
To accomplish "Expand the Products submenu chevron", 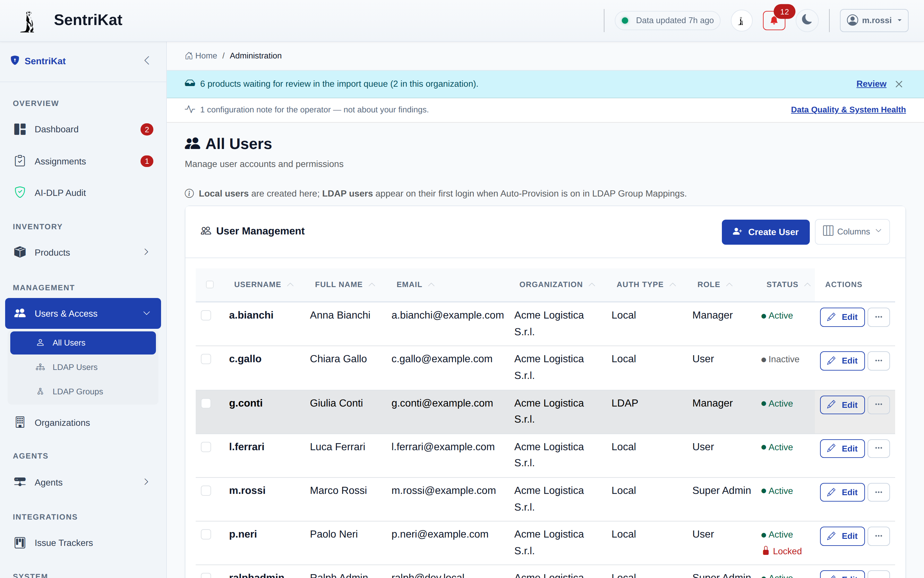I will [146, 252].
